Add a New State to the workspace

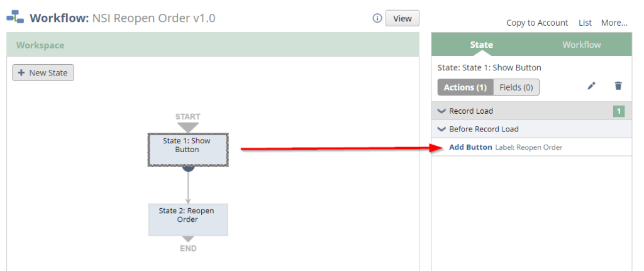point(43,73)
